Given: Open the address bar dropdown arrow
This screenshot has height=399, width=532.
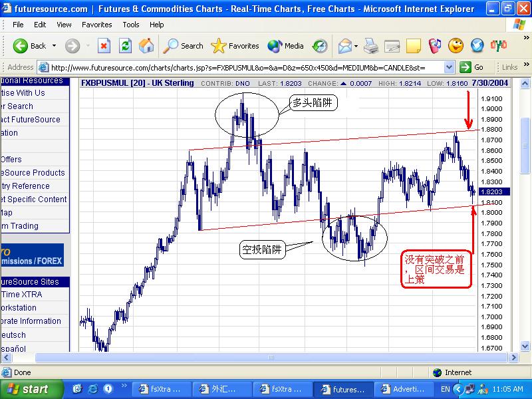Looking at the screenshot, I should (450, 68).
